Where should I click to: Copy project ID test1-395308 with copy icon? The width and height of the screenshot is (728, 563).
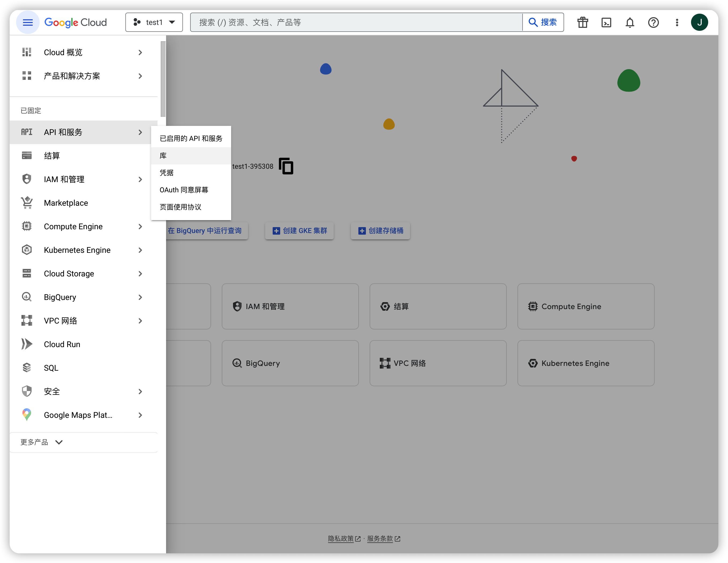pyautogui.click(x=286, y=166)
